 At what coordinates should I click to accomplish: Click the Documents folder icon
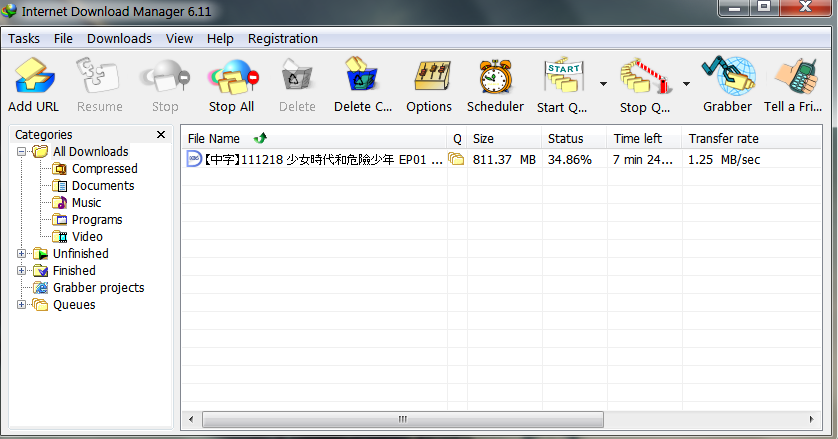coord(59,186)
